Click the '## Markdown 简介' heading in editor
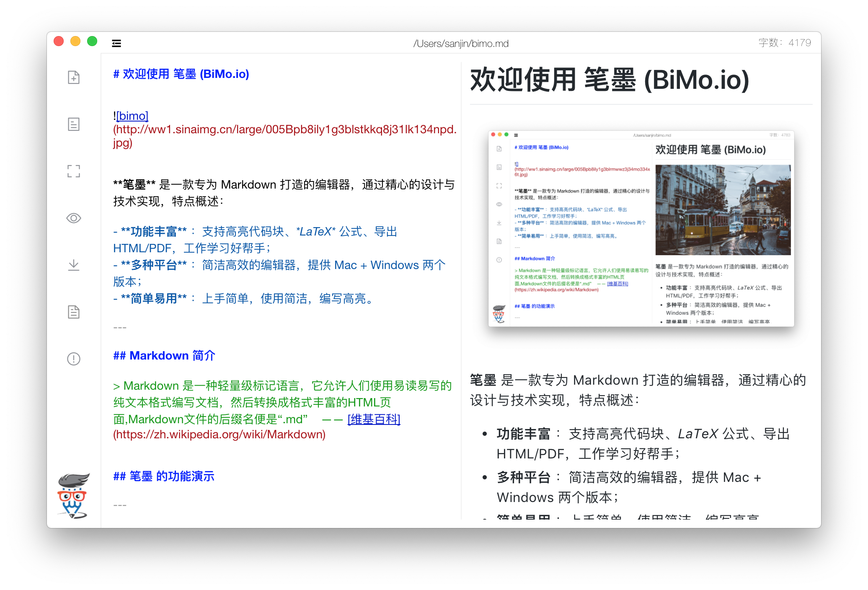Screen dimensions: 868x590 click(164, 355)
